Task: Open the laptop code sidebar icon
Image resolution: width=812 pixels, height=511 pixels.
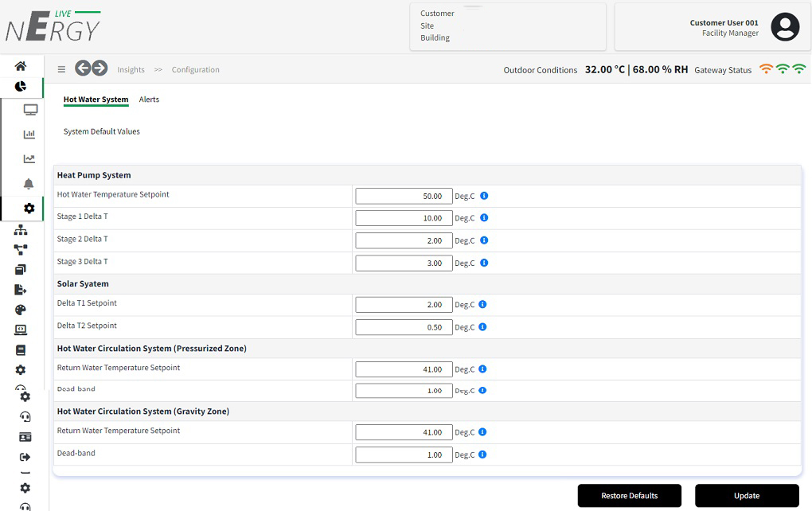Action: (21, 330)
